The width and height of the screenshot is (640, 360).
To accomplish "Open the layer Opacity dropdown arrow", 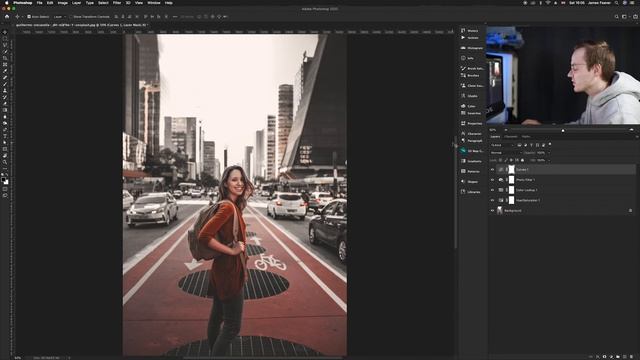I will tap(548, 153).
